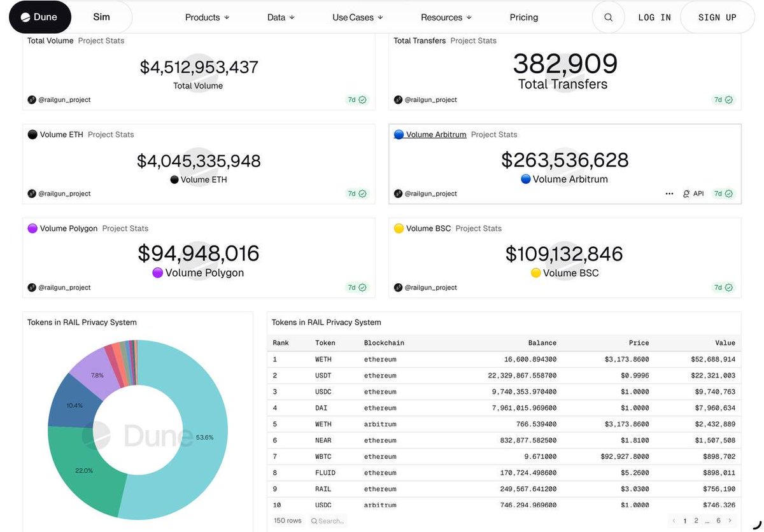This screenshot has width=764, height=532.
Task: Go to page 2 of the tokens table
Action: (696, 521)
